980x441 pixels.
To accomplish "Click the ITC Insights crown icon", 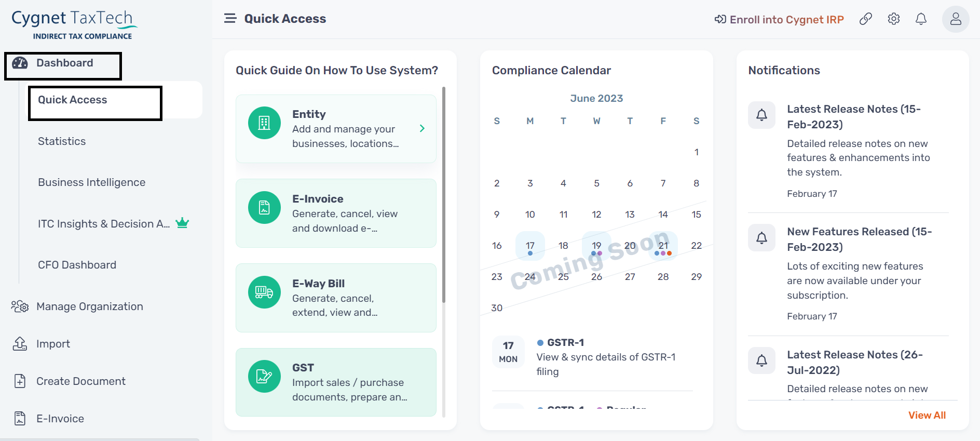I will [182, 223].
